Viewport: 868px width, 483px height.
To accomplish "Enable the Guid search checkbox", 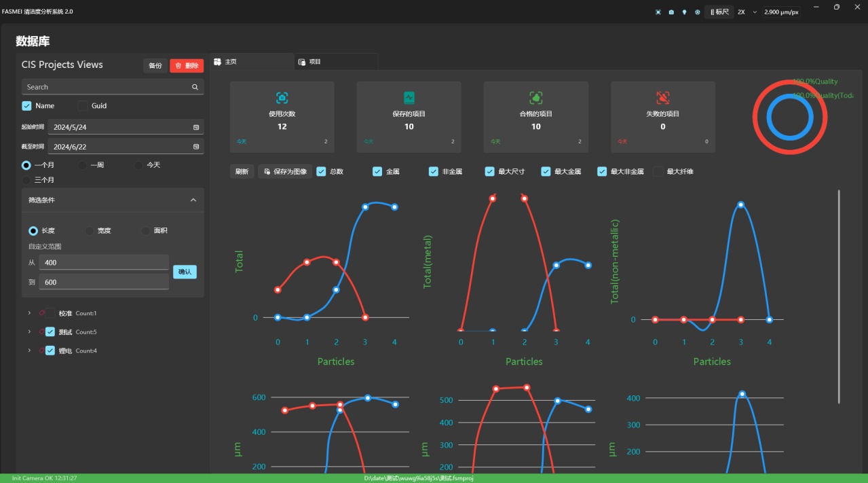I will (x=83, y=106).
